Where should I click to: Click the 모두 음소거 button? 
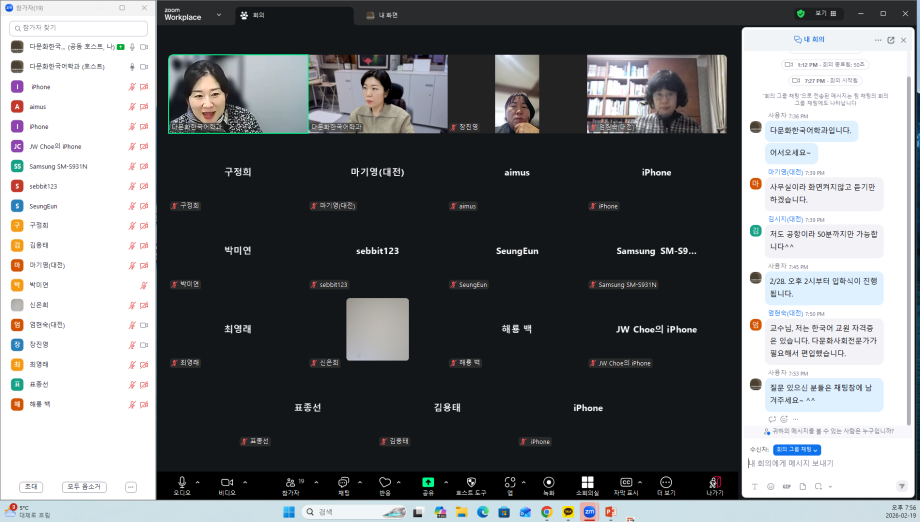pyautogui.click(x=84, y=486)
